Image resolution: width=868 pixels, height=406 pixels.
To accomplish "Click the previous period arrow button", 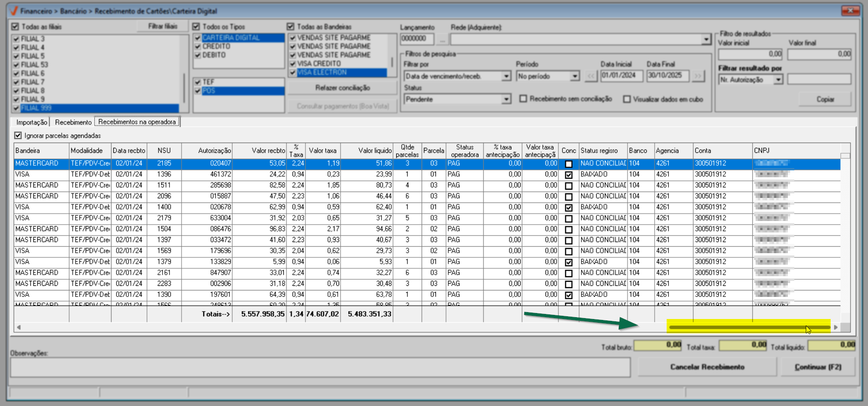I will pos(591,76).
